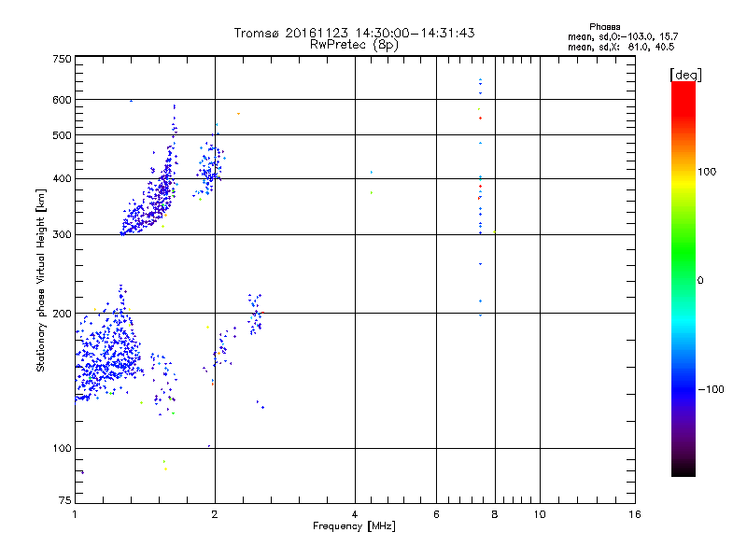Click the x-axis tick label '6'
Screen dimensions: 747x560
(436, 514)
